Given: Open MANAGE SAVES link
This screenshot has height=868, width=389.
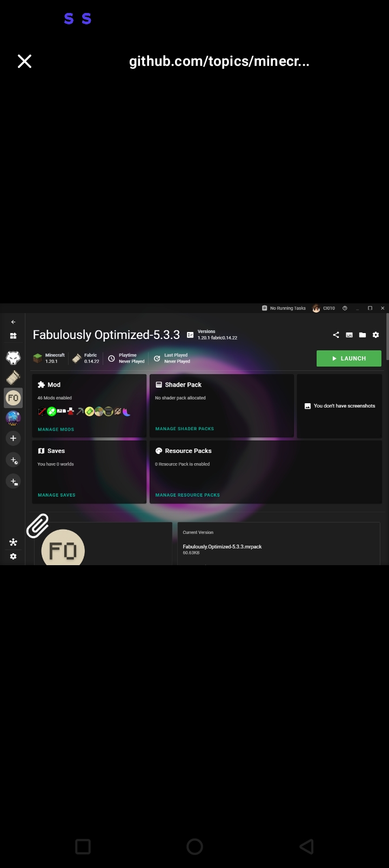Looking at the screenshot, I should (x=56, y=495).
